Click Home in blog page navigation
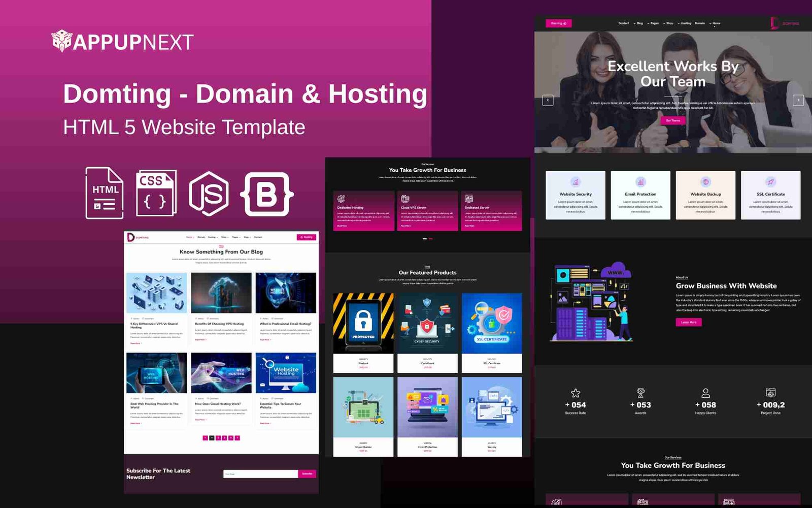The image size is (812, 508). [x=189, y=237]
